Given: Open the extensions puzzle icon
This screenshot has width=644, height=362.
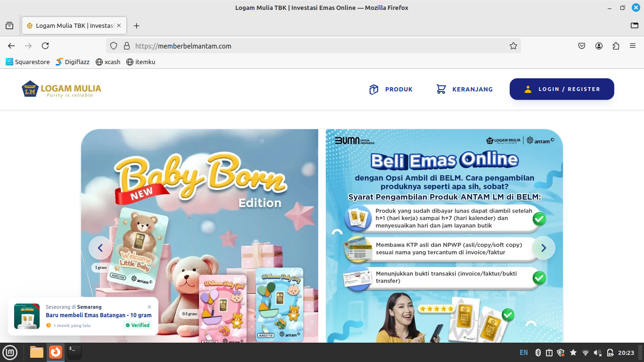Looking at the screenshot, I should 616,46.
